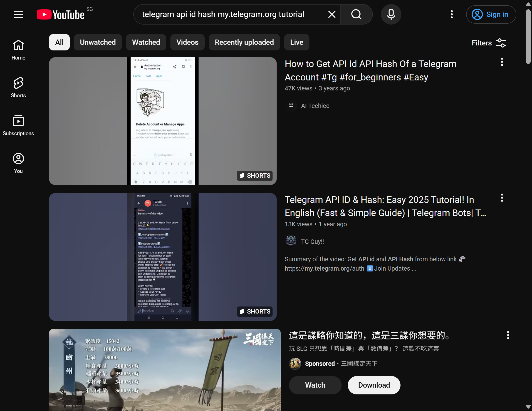Open options menu for AI Techiee video

(x=502, y=62)
